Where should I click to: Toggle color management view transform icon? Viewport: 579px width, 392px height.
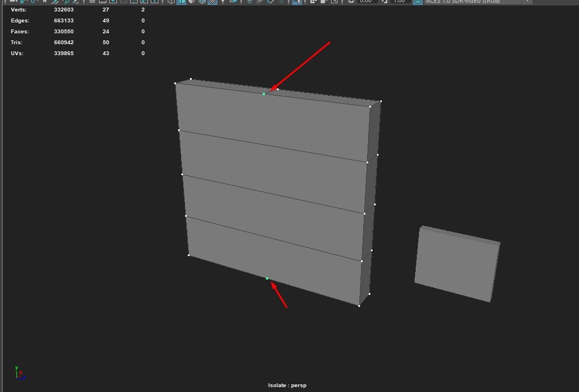(418, 2)
